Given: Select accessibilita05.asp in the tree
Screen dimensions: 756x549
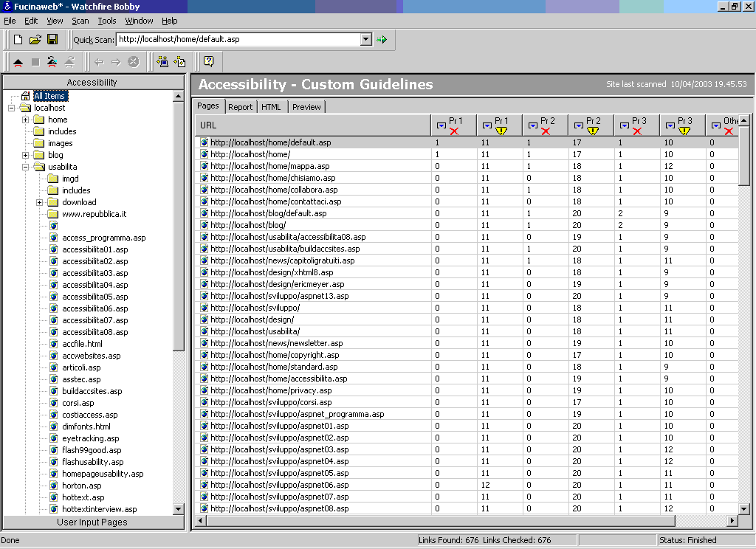Looking at the screenshot, I should click(94, 297).
